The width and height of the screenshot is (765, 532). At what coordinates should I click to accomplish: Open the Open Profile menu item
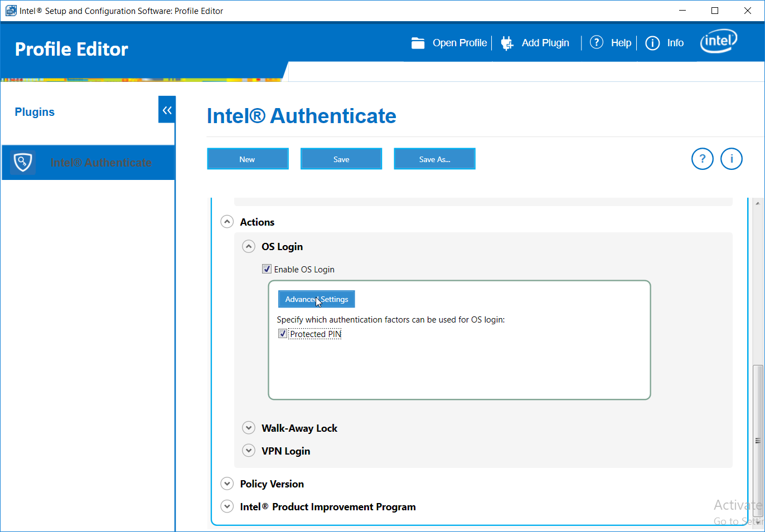coord(459,43)
